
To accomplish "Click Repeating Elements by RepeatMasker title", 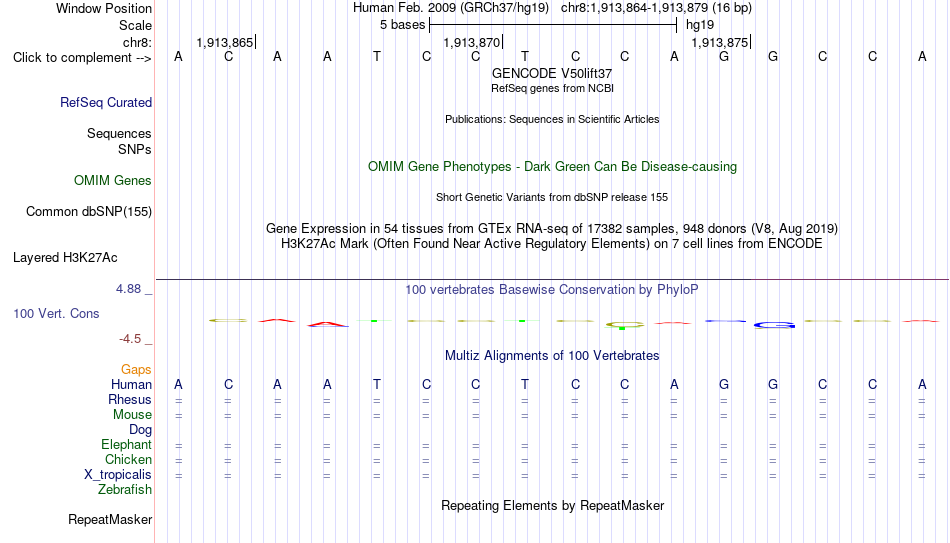I will (552, 505).
